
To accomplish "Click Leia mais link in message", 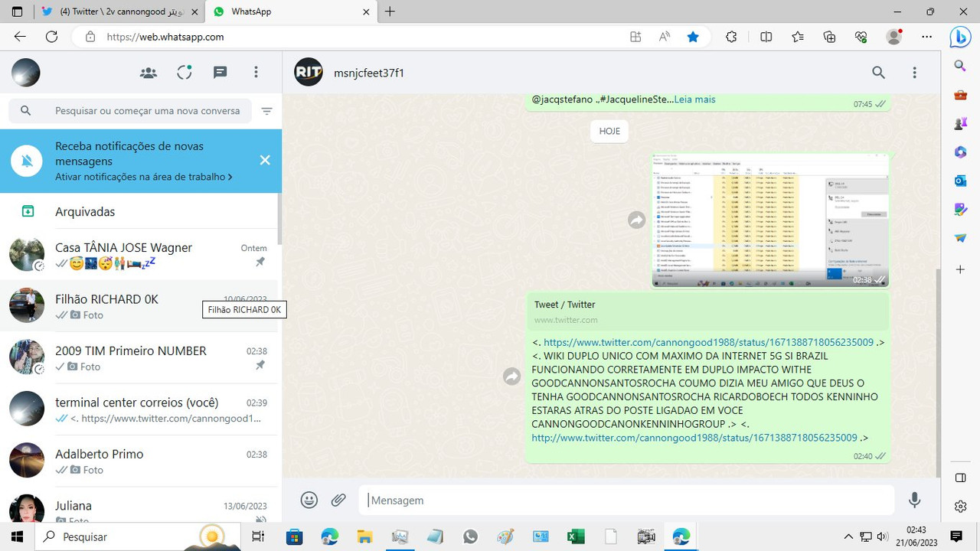I will click(x=694, y=99).
